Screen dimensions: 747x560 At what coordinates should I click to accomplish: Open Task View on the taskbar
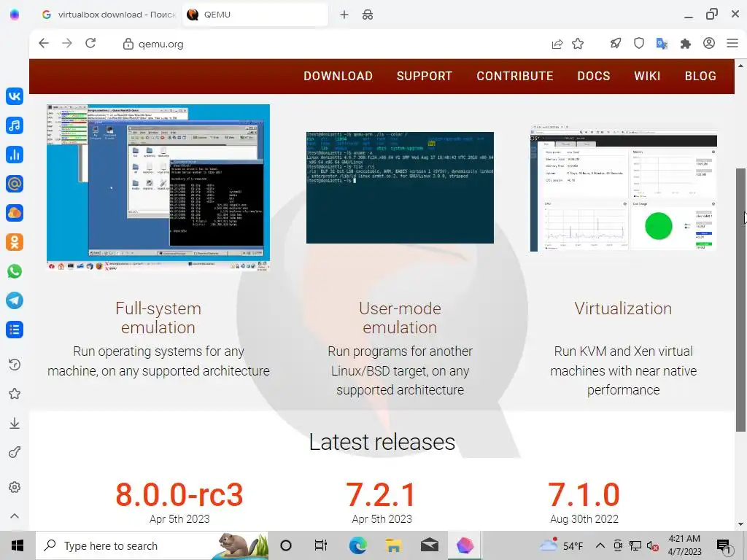(321, 545)
